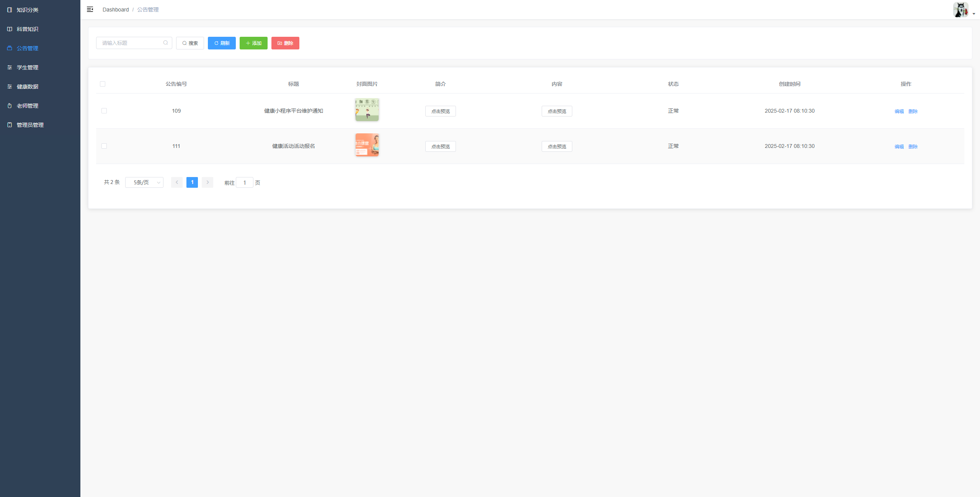Viewport: 980px width, 497px height.
Task: Click the 老师管理 sidebar icon
Action: tap(10, 106)
